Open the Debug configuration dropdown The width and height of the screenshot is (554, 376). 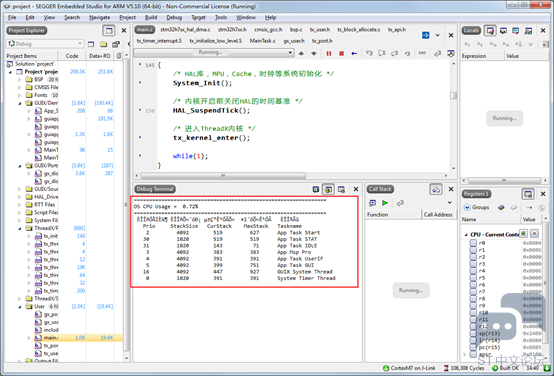[45, 44]
